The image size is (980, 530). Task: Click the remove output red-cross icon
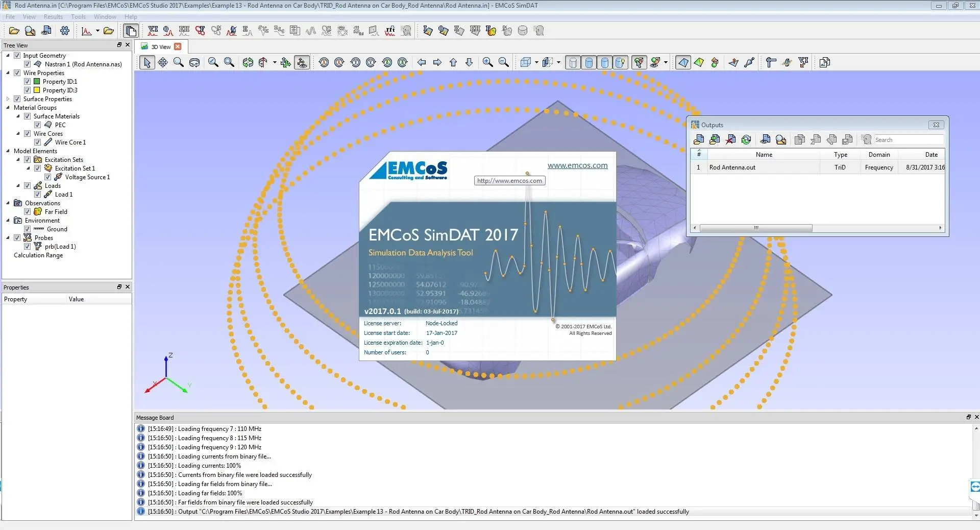point(730,139)
